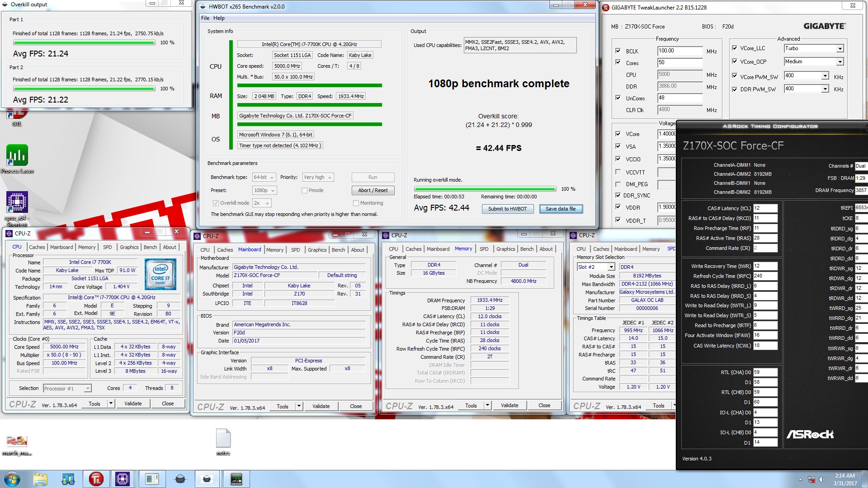Toggle the DDR_SYNC checkbox

click(618, 195)
